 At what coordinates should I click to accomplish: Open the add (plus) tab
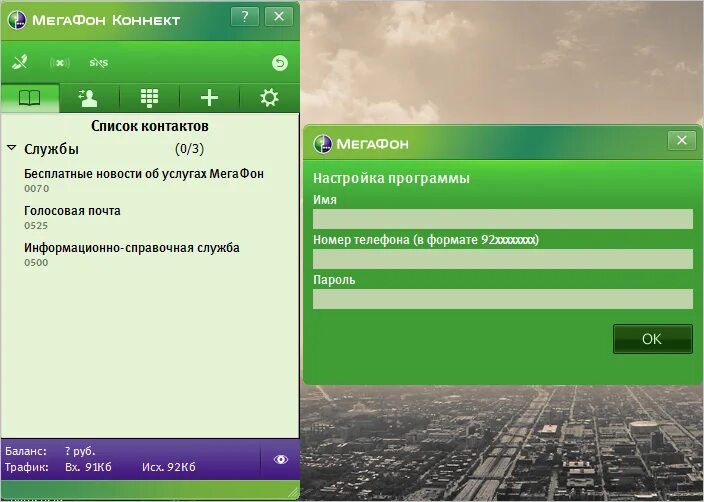click(209, 98)
